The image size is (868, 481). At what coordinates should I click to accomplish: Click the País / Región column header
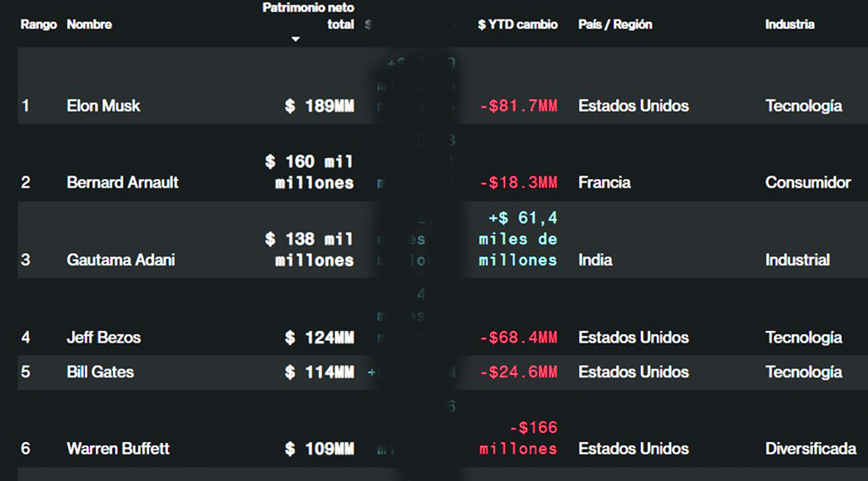[x=615, y=25]
